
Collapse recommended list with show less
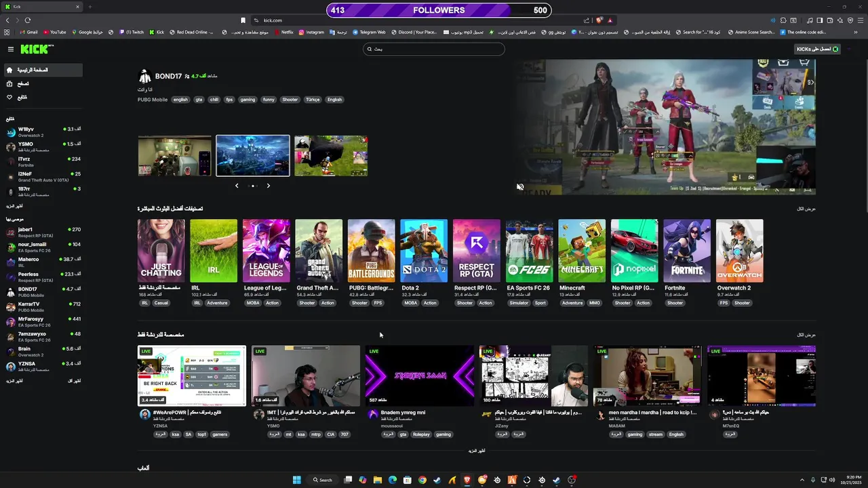(75, 381)
